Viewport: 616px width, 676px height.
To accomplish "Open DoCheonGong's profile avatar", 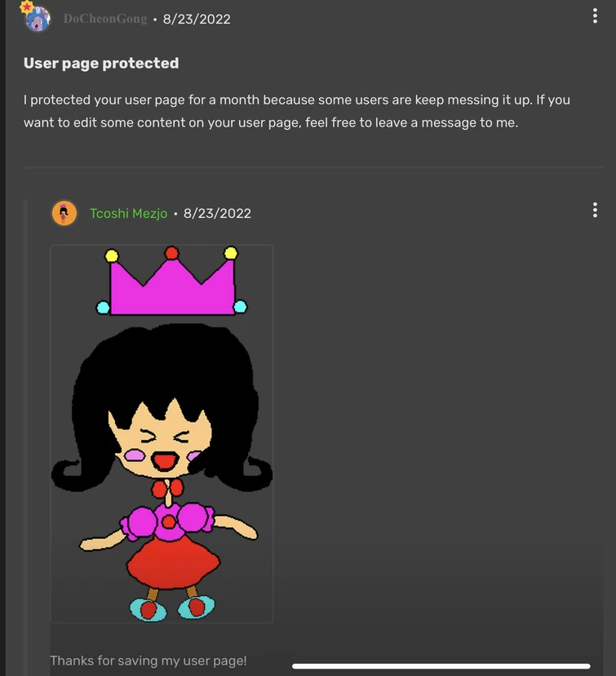I will point(38,20).
